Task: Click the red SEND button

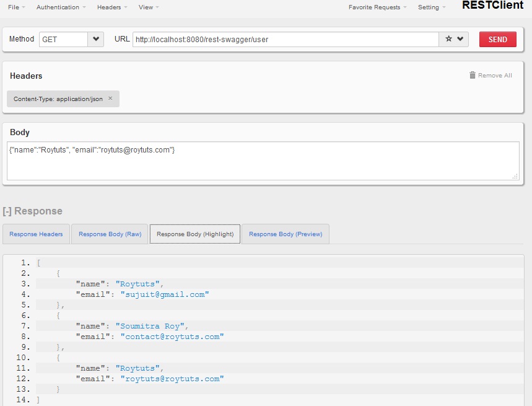Action: [x=497, y=39]
